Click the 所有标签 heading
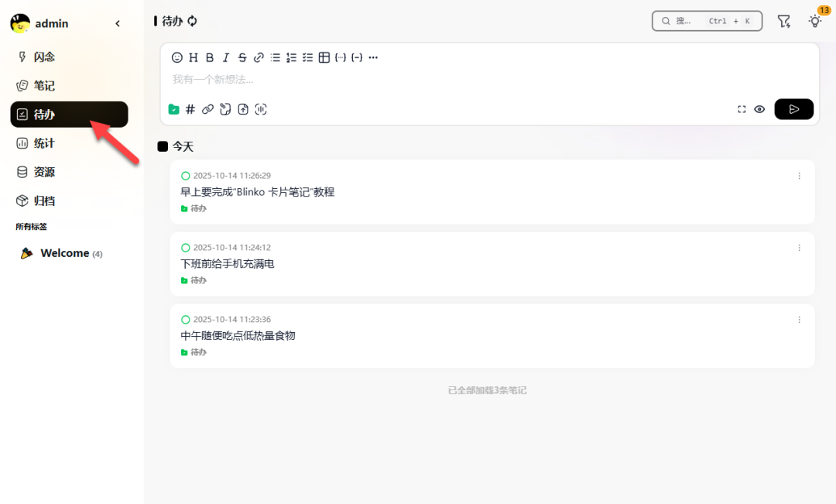 32,227
